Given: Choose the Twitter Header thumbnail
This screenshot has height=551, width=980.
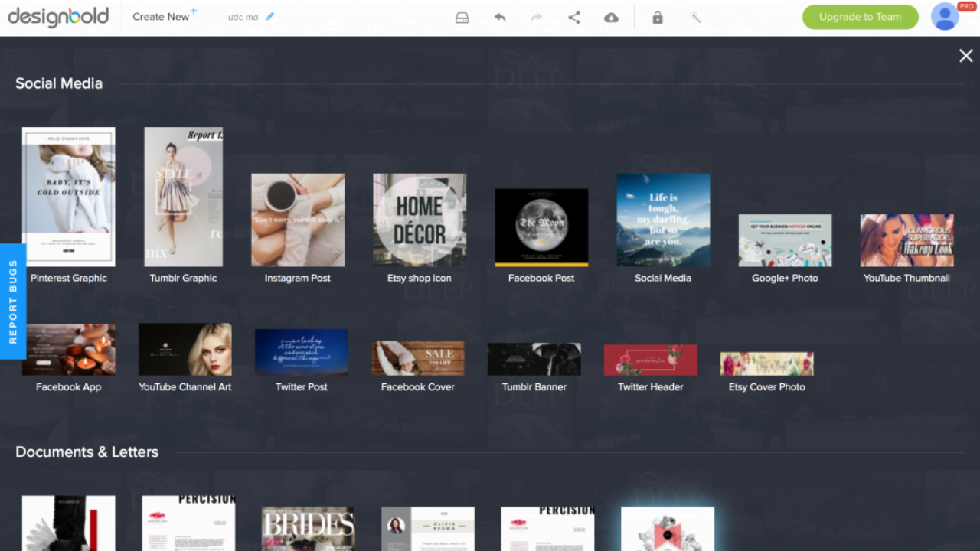Looking at the screenshot, I should coord(651,360).
